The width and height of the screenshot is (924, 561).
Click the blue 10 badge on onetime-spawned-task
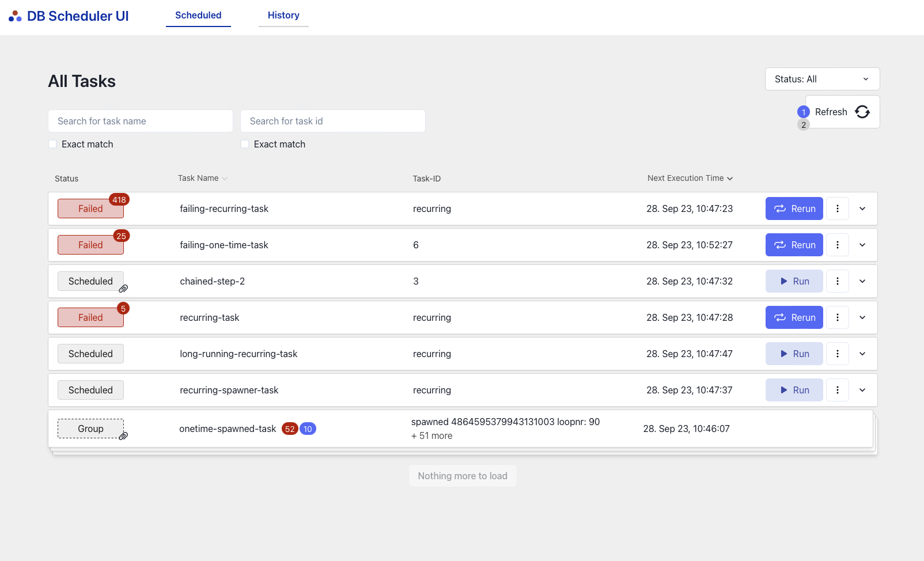point(308,429)
